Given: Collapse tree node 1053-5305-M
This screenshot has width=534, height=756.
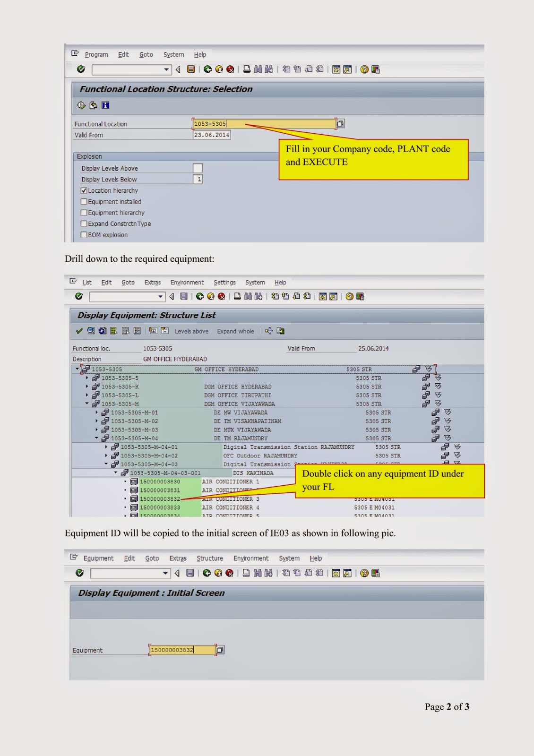Looking at the screenshot, I should pos(87,404).
